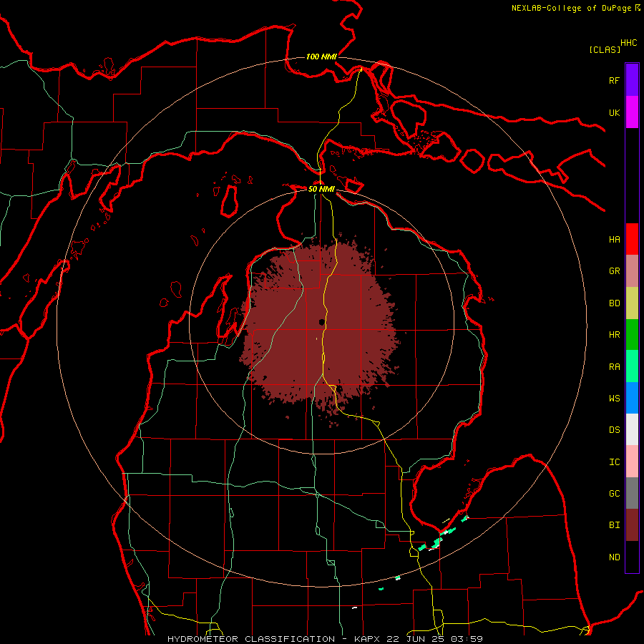This screenshot has height=644, width=644.
Task: Click the WS legend label
Action: tap(614, 399)
